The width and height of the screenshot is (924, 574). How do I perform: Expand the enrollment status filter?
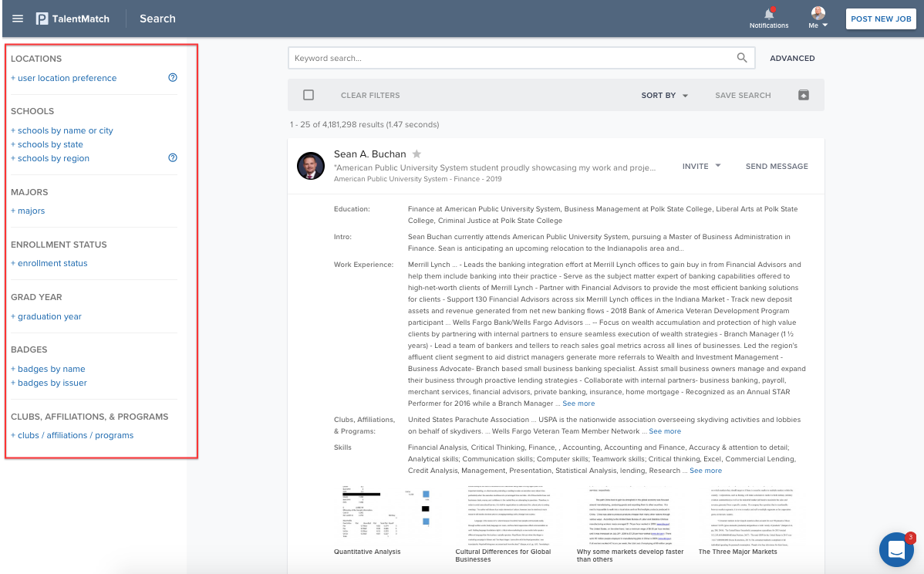[49, 263]
